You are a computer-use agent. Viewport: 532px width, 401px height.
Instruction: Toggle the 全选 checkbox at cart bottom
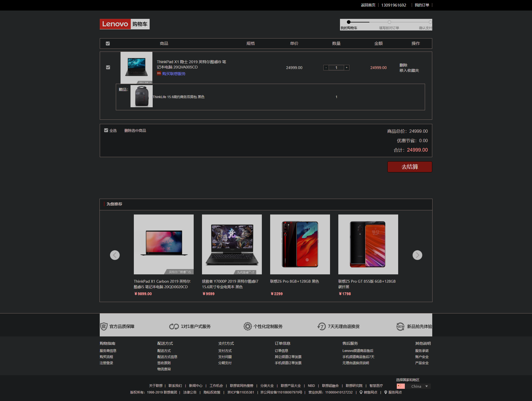106,130
